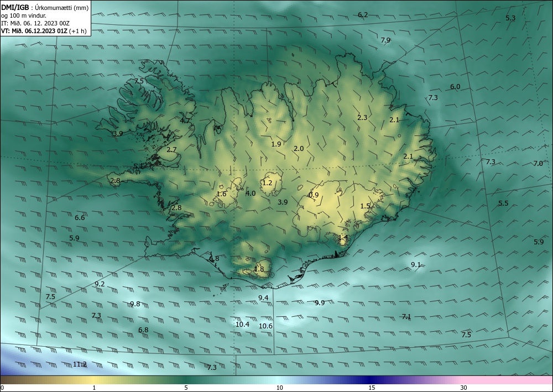
Task: Click the 1.5 value on the map
Action: tap(366, 206)
